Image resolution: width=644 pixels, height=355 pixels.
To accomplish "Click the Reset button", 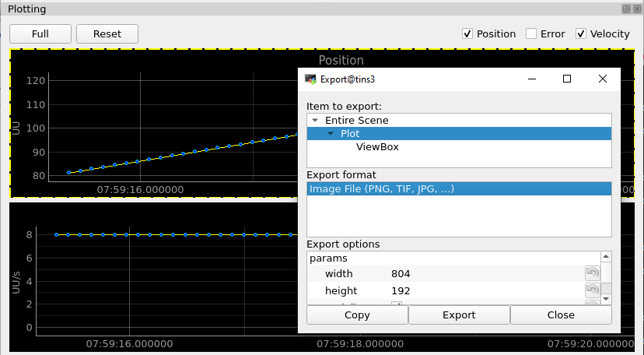I will point(107,34).
